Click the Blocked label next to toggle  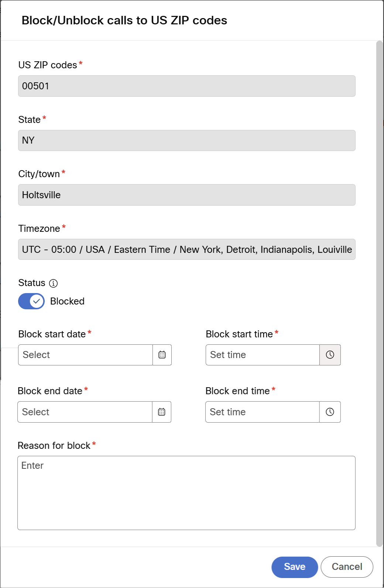(x=67, y=301)
